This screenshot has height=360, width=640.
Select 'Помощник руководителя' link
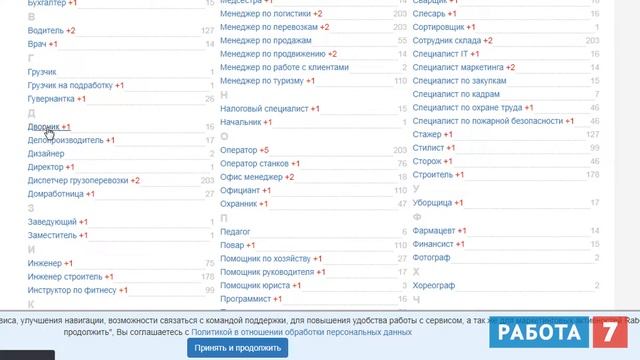click(267, 272)
